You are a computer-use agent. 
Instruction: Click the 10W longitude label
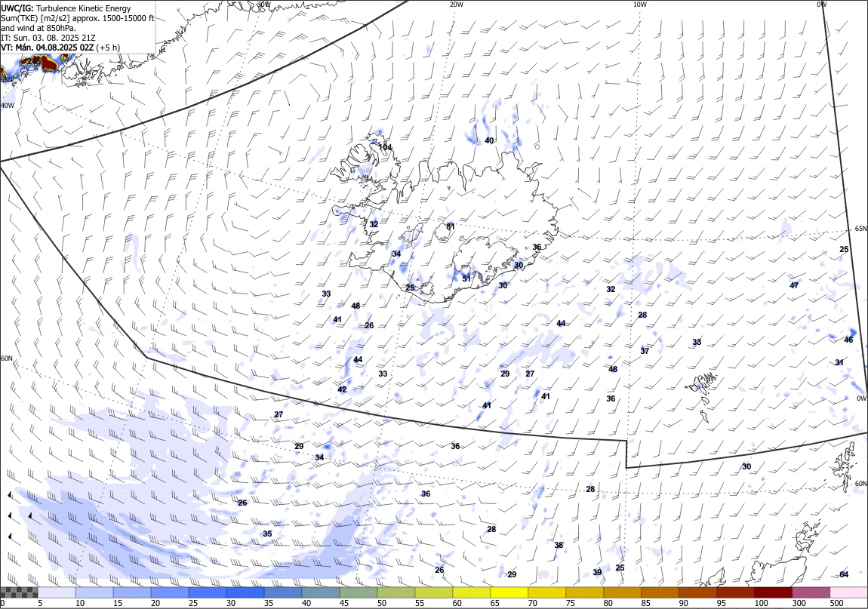[x=640, y=5]
